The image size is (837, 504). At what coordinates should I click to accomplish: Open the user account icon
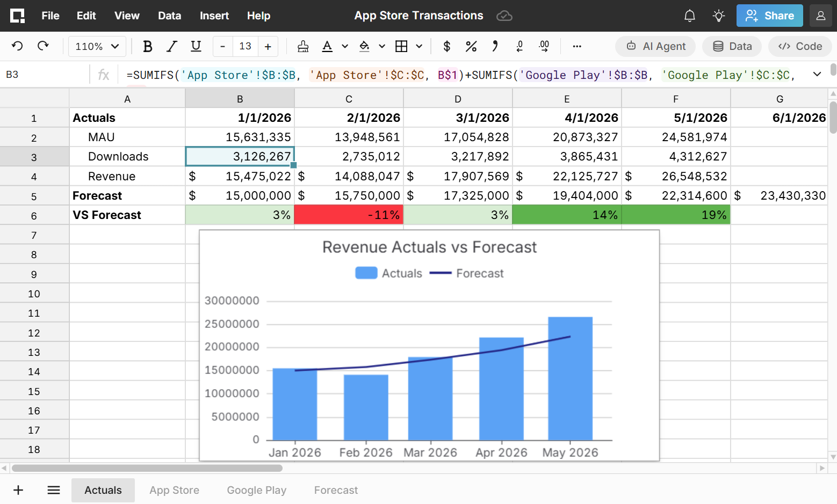[x=820, y=16]
